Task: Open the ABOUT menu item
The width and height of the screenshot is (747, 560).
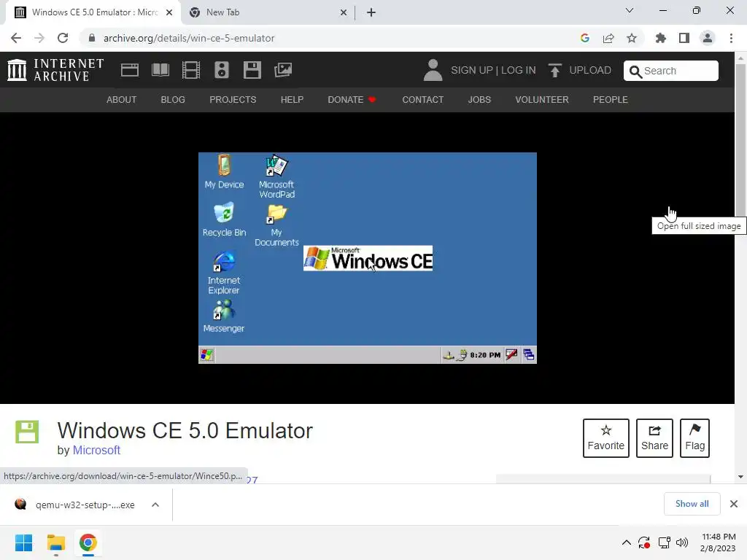Action: (x=122, y=99)
